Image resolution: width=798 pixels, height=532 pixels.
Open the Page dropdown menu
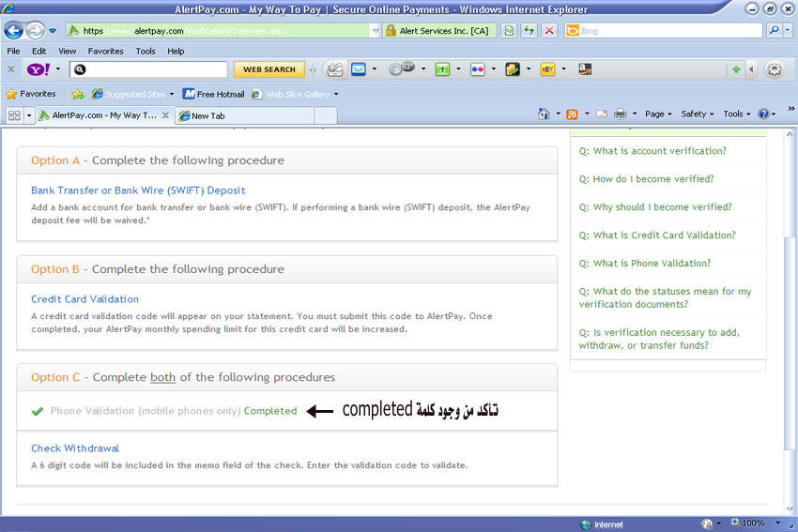(658, 114)
